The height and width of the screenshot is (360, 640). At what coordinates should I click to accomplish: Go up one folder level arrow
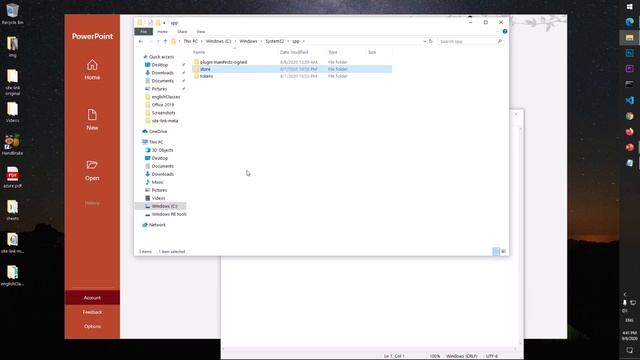pyautogui.click(x=165, y=41)
